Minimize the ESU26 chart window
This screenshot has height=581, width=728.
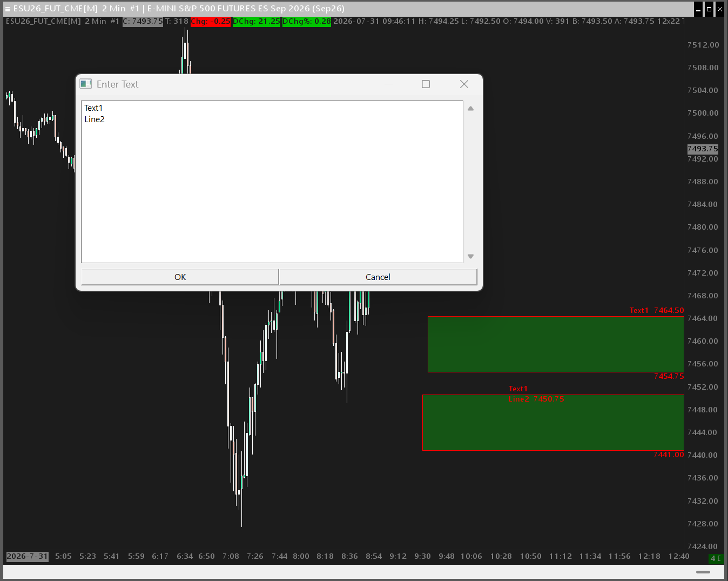[698, 9]
